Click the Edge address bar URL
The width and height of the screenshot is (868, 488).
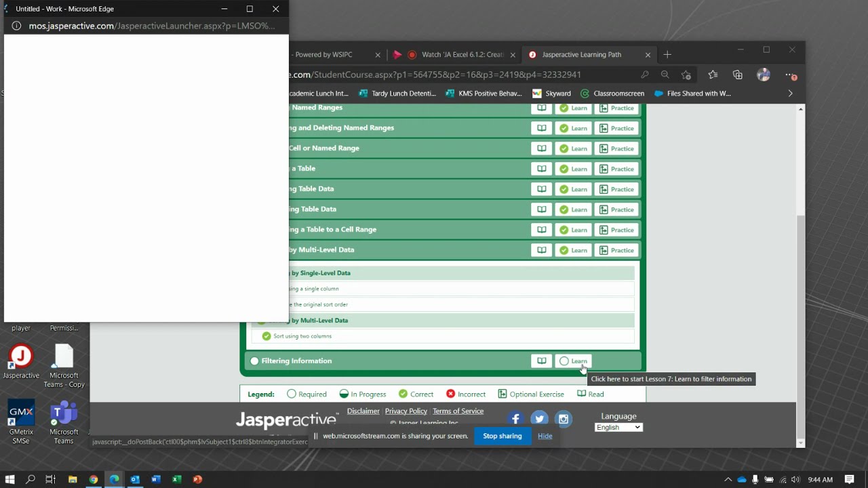coord(435,75)
